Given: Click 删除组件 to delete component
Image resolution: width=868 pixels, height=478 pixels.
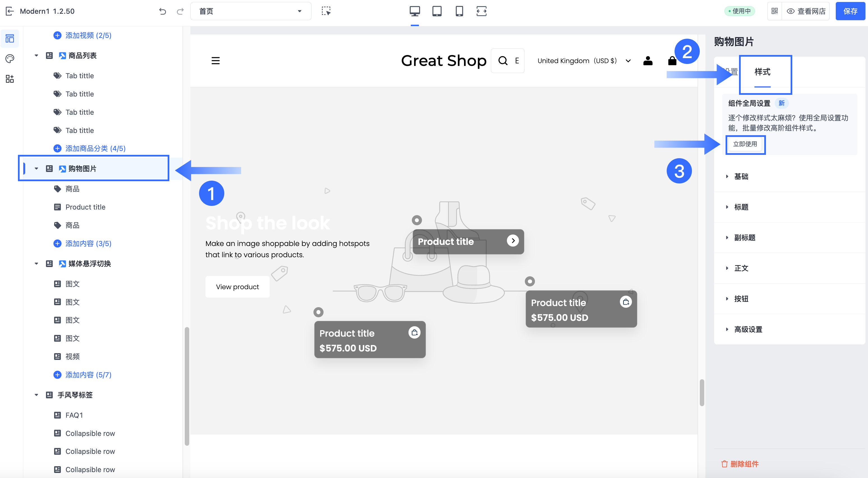Looking at the screenshot, I should (740, 464).
